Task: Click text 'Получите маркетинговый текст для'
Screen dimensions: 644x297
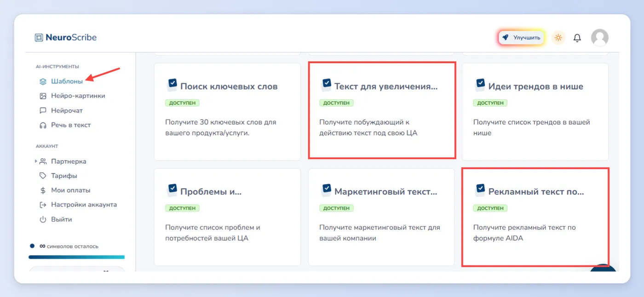Action: (x=379, y=227)
